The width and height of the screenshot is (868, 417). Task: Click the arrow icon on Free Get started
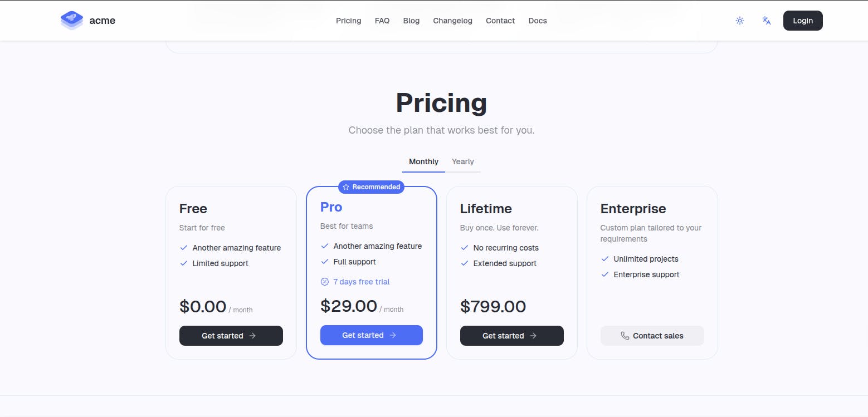pos(253,336)
